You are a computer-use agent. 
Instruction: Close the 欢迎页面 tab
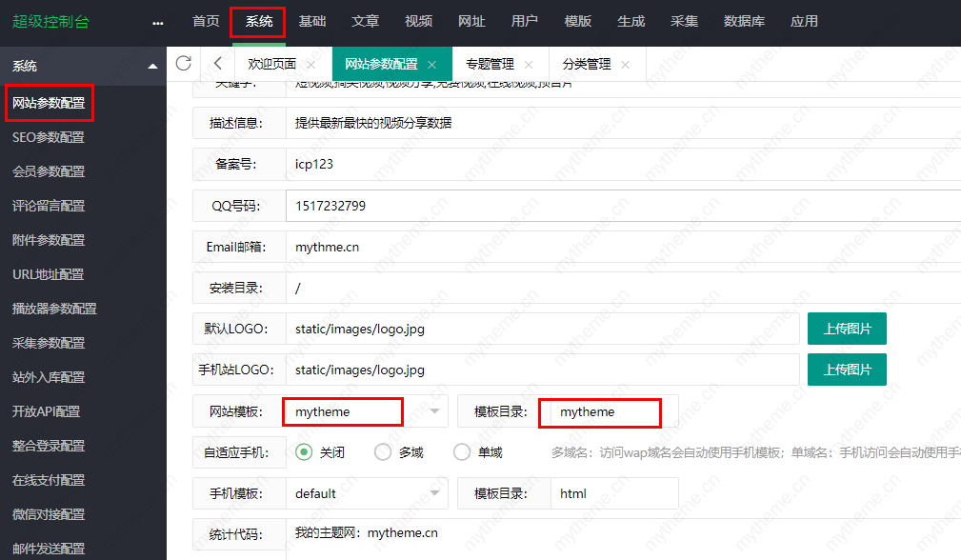[x=310, y=65]
